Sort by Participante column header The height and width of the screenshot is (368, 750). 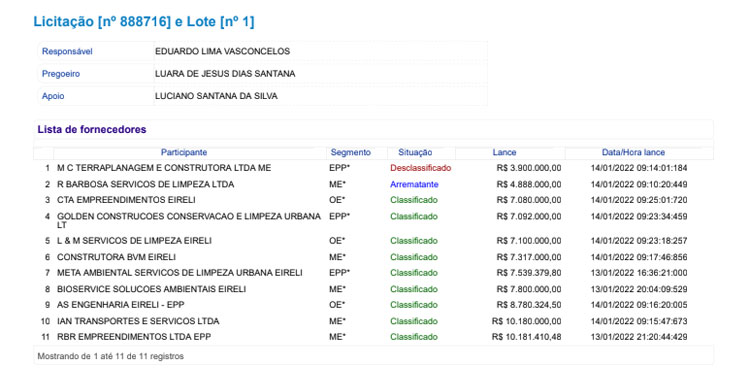184,153
